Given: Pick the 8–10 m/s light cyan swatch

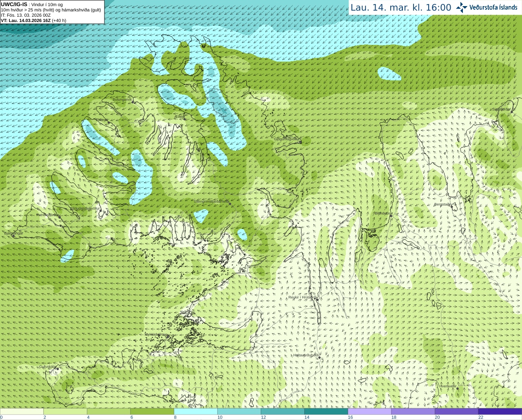Looking at the screenshot, I should point(196,411).
